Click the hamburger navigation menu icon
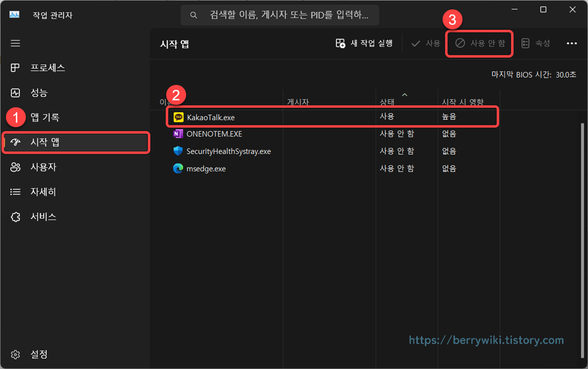This screenshot has width=588, height=369. pos(15,43)
